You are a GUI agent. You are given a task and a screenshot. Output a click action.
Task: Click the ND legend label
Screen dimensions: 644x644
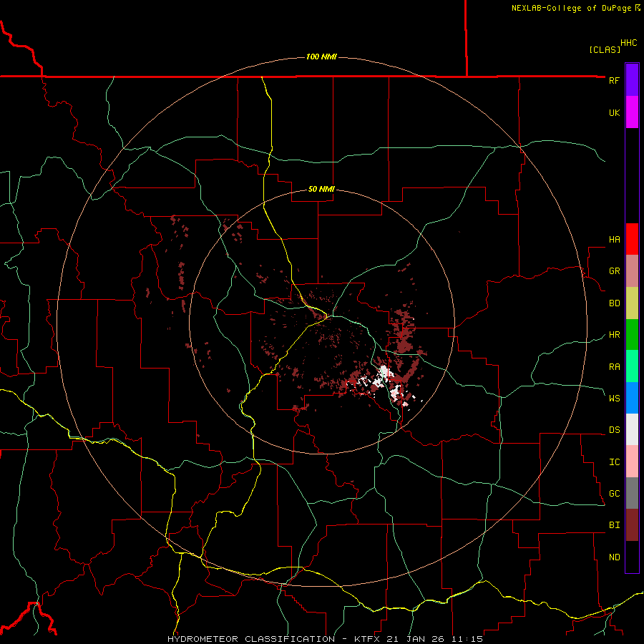point(614,557)
